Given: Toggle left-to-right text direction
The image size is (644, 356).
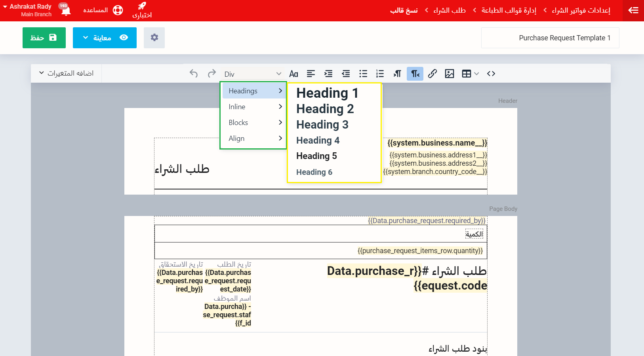Looking at the screenshot, I should point(397,74).
